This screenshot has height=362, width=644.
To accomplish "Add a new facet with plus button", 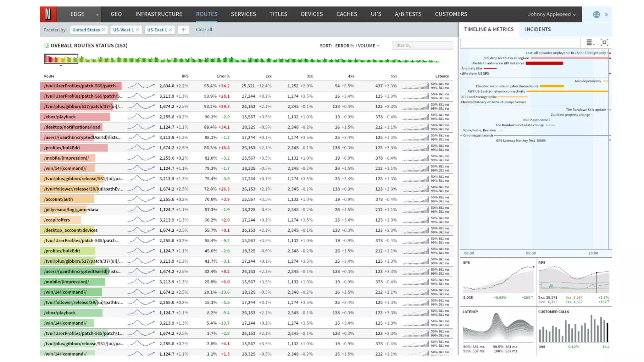I will click(x=183, y=30).
